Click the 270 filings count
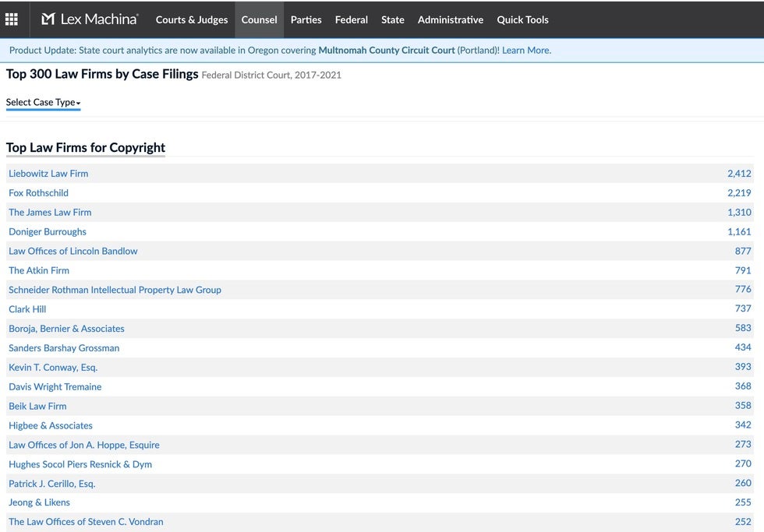Screen dimensions: 764x532 tap(743, 463)
